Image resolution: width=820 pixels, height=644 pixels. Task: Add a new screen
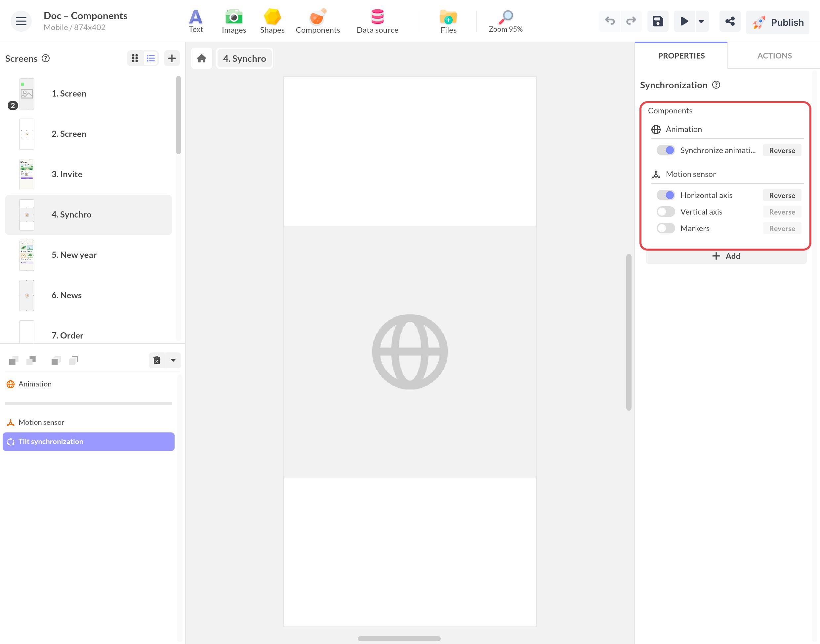tap(172, 58)
